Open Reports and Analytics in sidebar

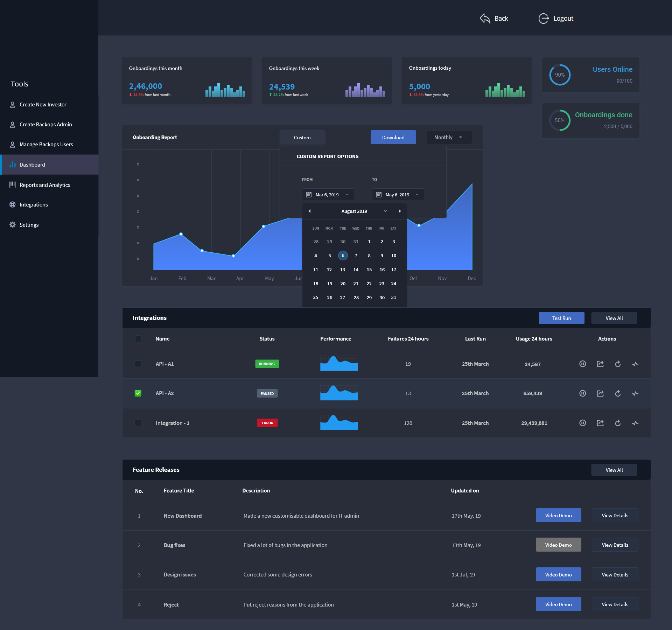(45, 185)
